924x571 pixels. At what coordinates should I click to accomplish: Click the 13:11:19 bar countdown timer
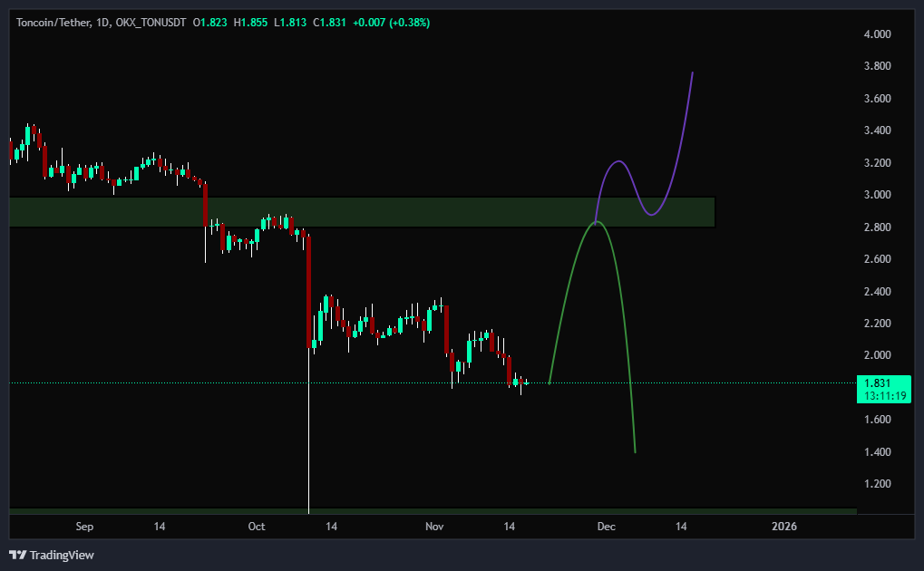(x=882, y=396)
